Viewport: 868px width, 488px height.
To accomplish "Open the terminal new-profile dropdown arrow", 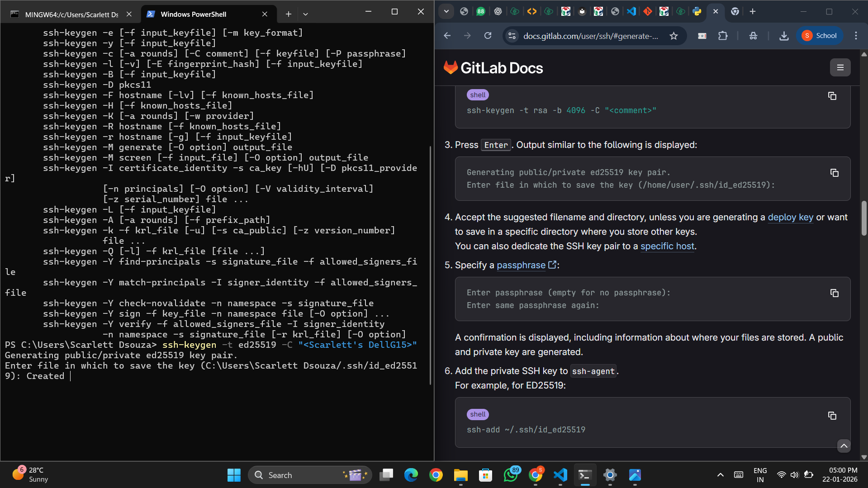I will 305,14.
